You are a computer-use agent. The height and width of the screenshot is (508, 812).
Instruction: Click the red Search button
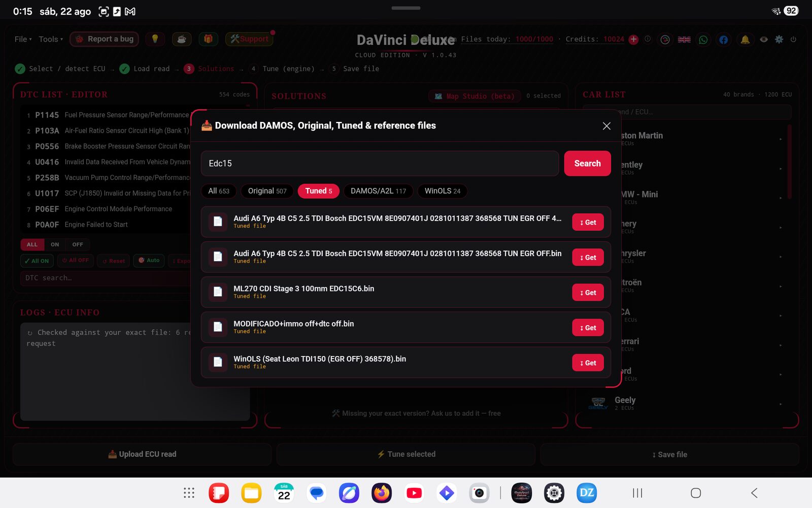pos(587,164)
